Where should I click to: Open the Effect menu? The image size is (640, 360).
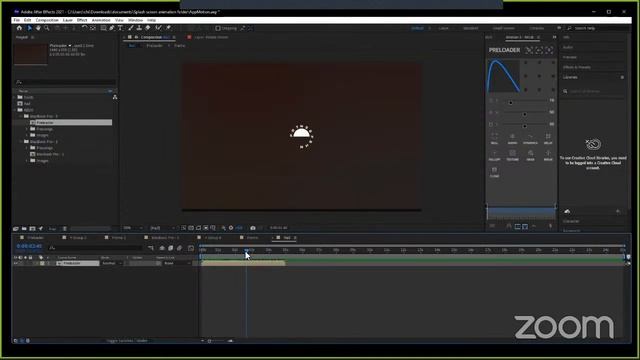(82, 20)
